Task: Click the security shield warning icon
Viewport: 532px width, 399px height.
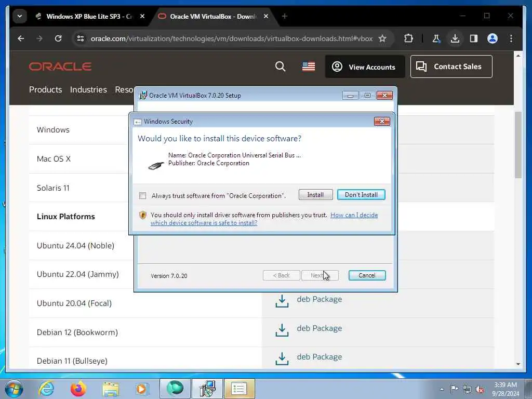Action: coord(143,215)
